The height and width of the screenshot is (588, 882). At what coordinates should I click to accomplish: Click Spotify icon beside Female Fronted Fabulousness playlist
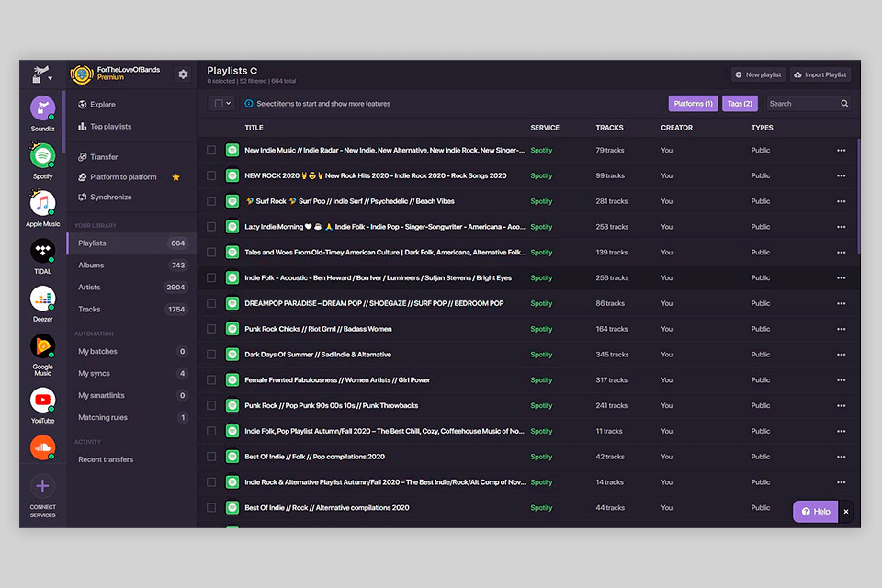[x=232, y=379]
